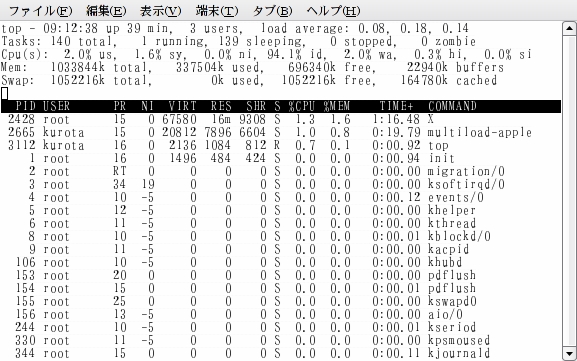The width and height of the screenshot is (577, 361).
Task: Click the top process row by kurota
Action: coord(281,145)
